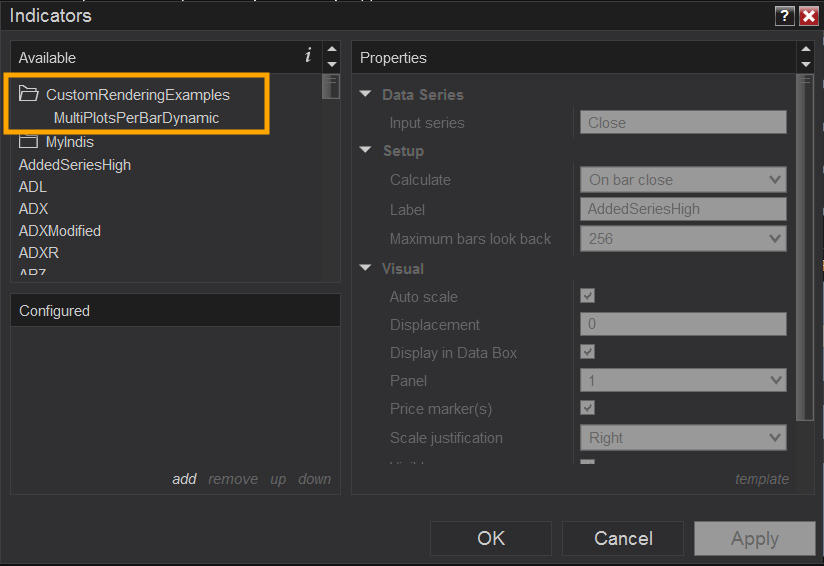The image size is (824, 566).
Task: Click the MyIndis folder icon
Action: [28, 142]
